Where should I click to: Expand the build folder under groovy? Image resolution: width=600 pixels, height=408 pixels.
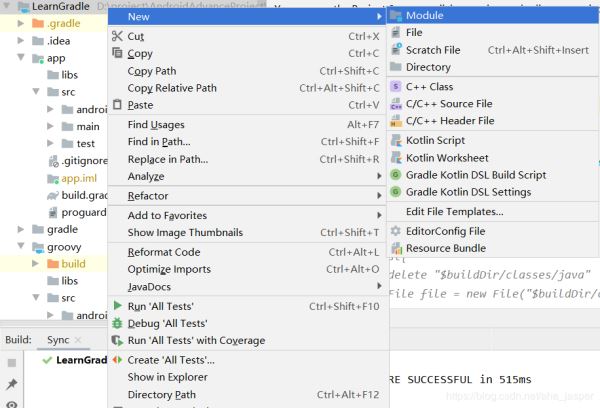[37, 264]
